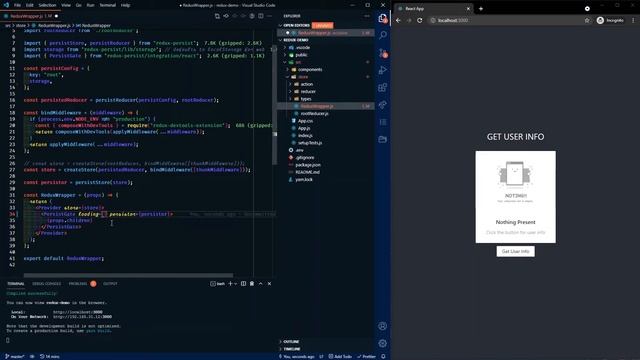Select the ReduxWrapper.js editor tab
The height and width of the screenshot is (360, 640).
30,16
